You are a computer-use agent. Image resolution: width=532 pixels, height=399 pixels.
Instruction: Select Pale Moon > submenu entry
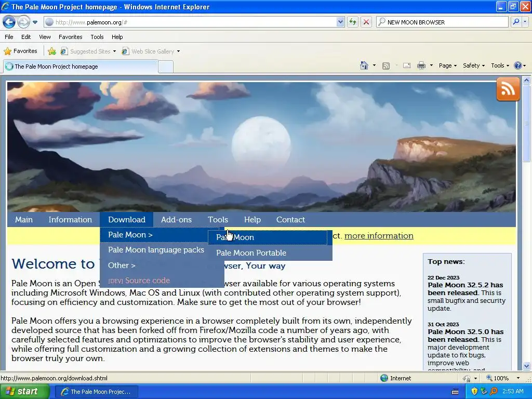tap(154, 235)
